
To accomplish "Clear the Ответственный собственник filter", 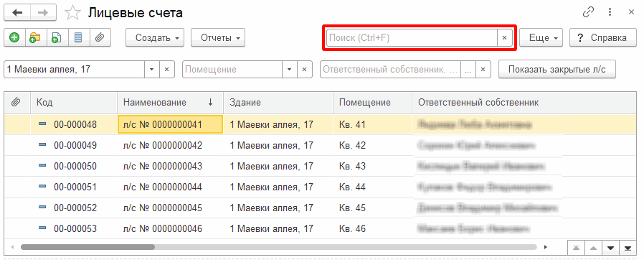I will pos(483,70).
